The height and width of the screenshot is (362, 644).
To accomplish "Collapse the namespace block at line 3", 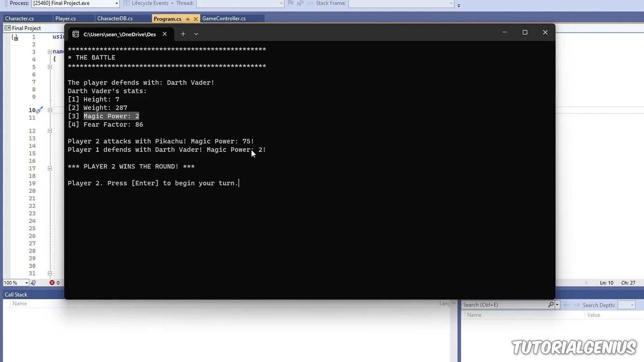I will (50, 52).
